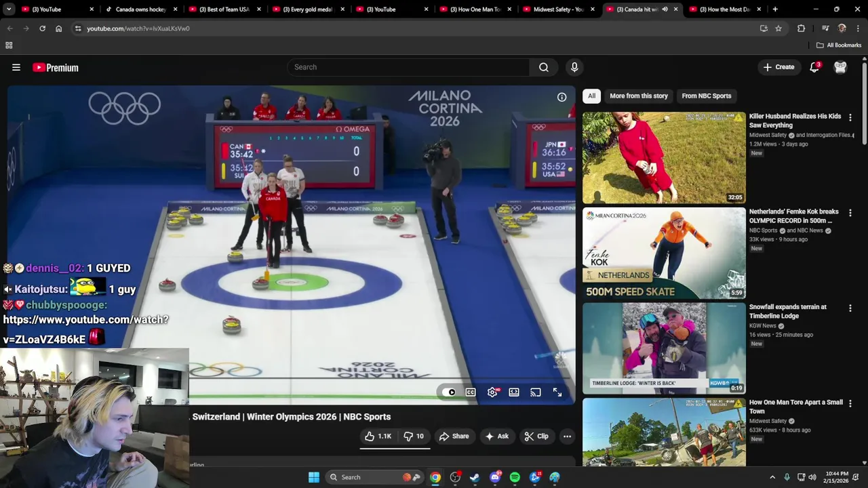Open All Bookmarks folder
This screenshot has width=868, height=488.
pos(839,45)
